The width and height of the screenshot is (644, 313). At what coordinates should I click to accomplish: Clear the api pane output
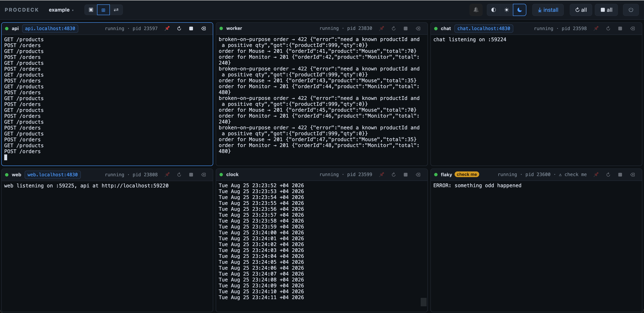pos(204,28)
